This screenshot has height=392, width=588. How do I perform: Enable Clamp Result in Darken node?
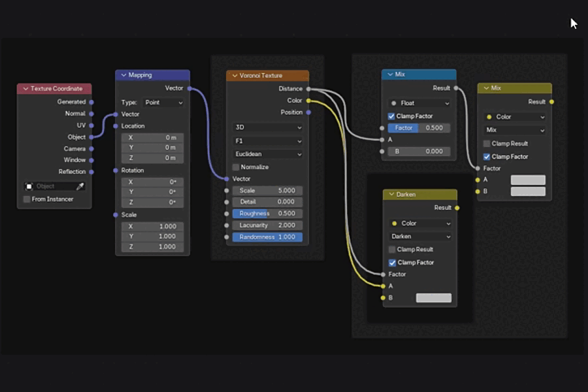pyautogui.click(x=392, y=250)
